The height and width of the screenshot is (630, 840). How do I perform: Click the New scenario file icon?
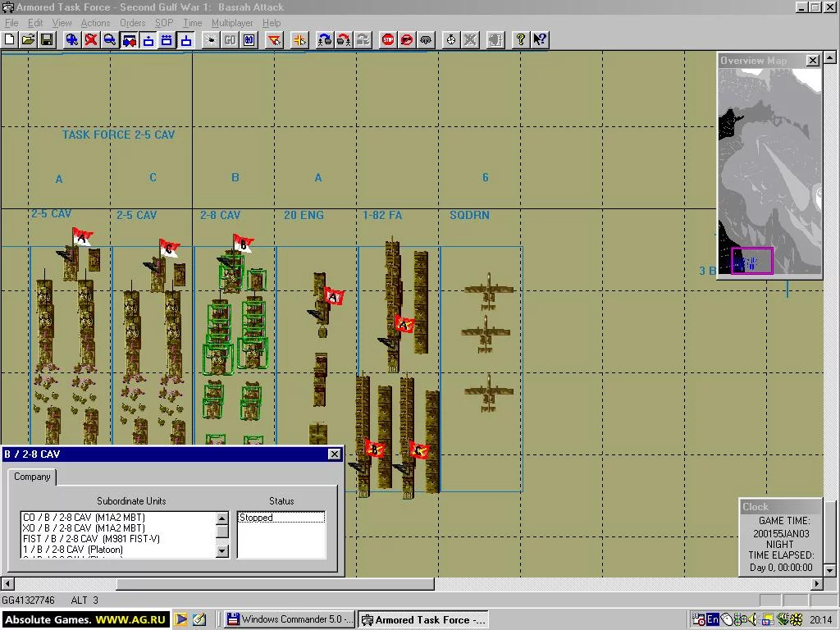coord(10,39)
